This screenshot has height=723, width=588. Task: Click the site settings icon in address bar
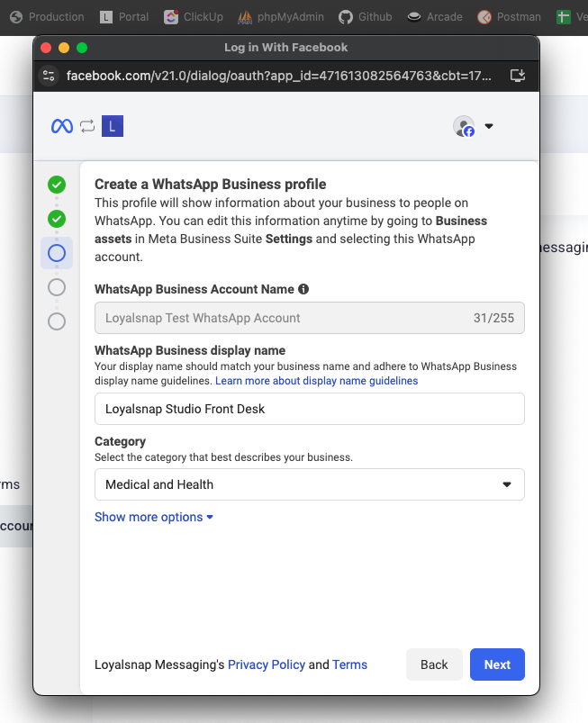49,75
